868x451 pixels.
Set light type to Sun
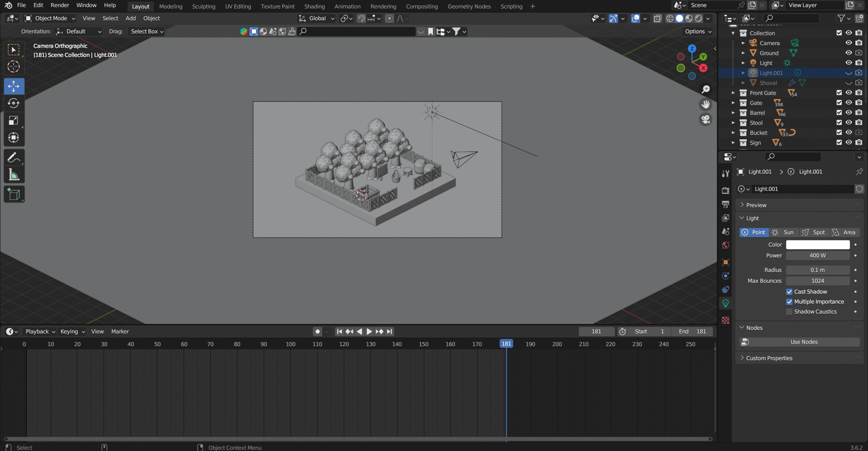(784, 232)
